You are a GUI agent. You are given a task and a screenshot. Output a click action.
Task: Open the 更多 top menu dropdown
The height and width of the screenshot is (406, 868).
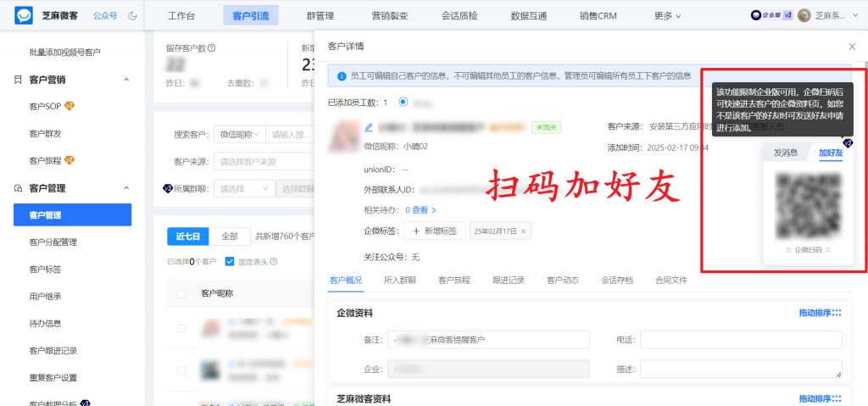pyautogui.click(x=667, y=16)
